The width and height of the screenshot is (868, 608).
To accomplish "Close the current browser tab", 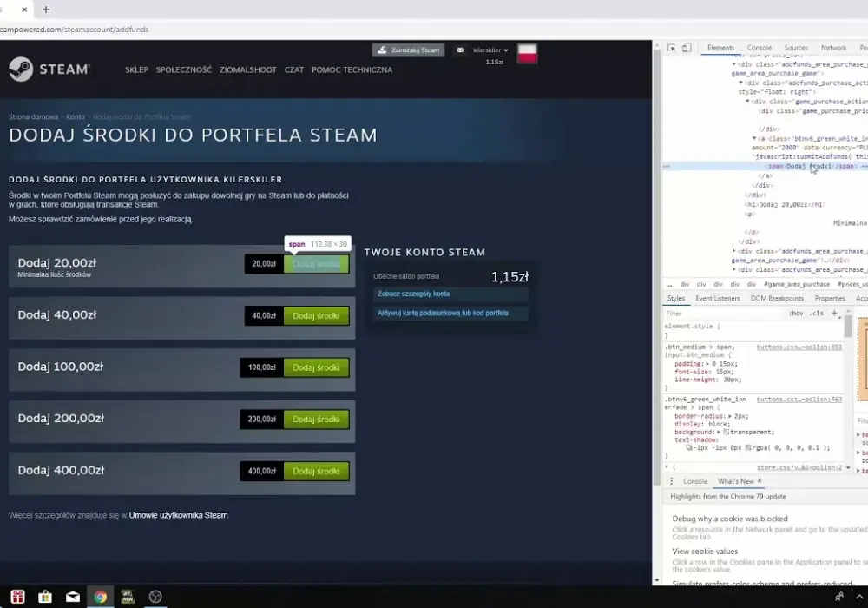I will click(24, 10).
